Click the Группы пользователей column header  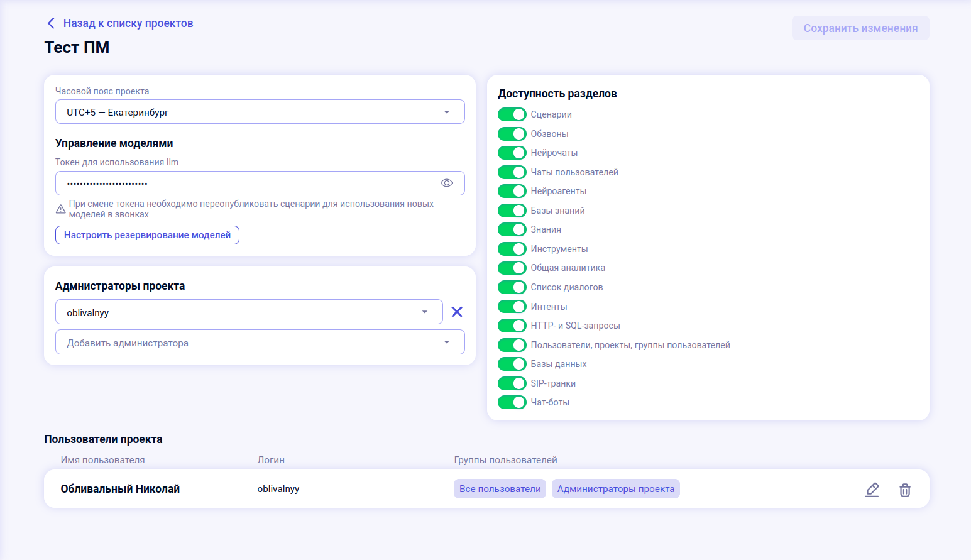click(506, 460)
